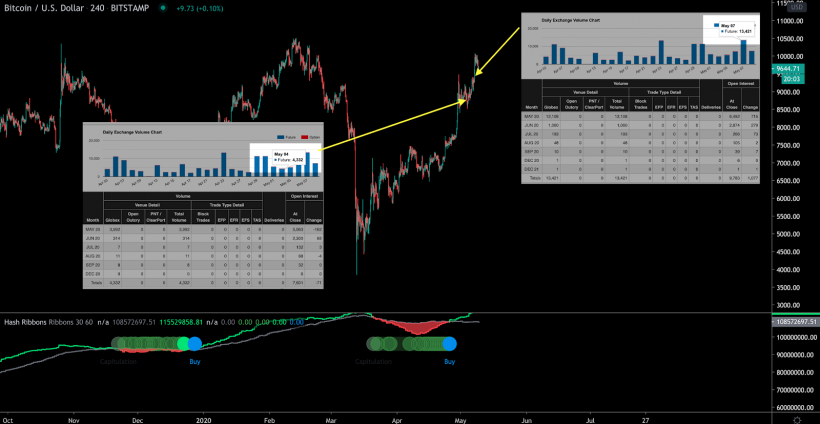Select the yellow arrow from May 04 volume chart
The width and height of the screenshot is (820, 424).
392,125
